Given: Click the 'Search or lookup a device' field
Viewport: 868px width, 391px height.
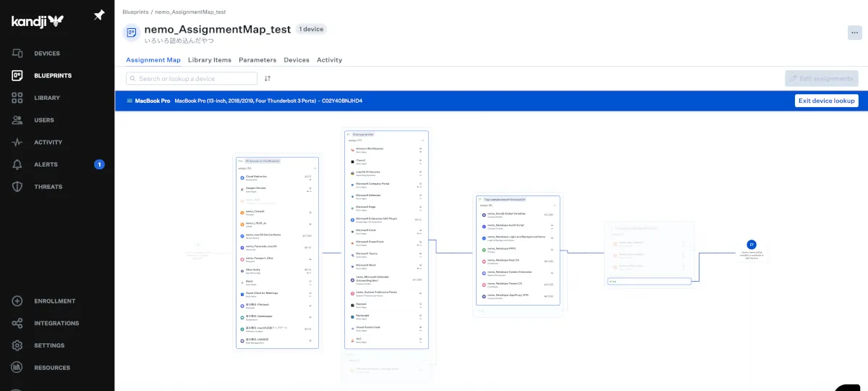Looking at the screenshot, I should coord(192,78).
